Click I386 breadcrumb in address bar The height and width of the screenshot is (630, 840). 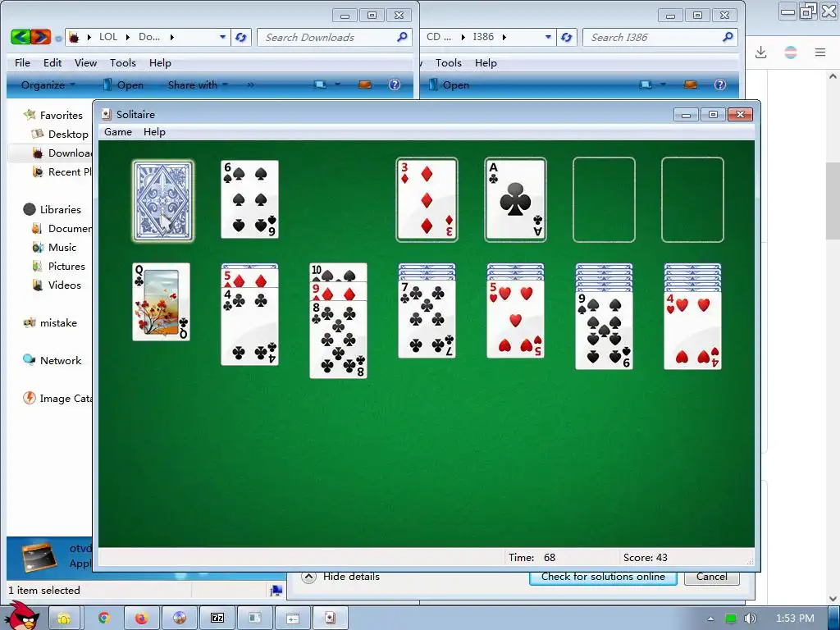tap(483, 37)
